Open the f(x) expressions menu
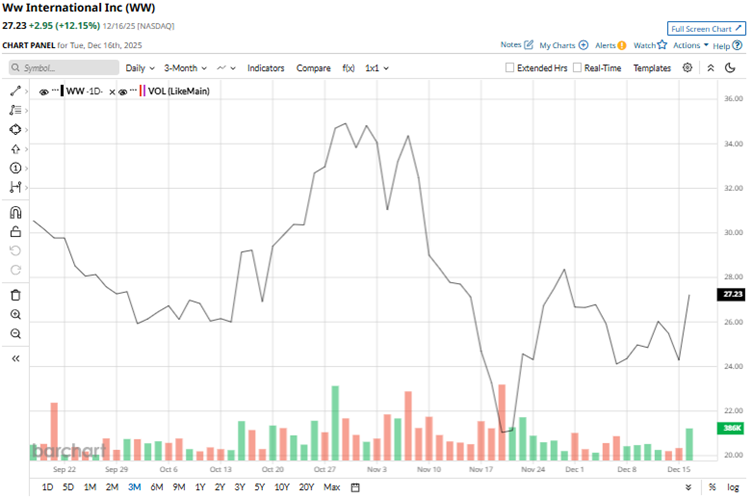The height and width of the screenshot is (498, 752). click(x=349, y=68)
